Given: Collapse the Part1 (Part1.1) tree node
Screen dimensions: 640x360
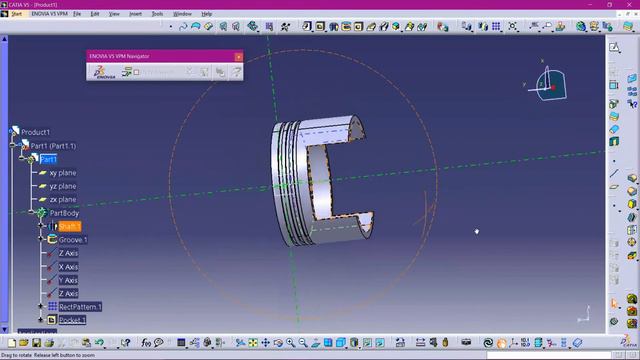Looking at the screenshot, I should [13, 145].
